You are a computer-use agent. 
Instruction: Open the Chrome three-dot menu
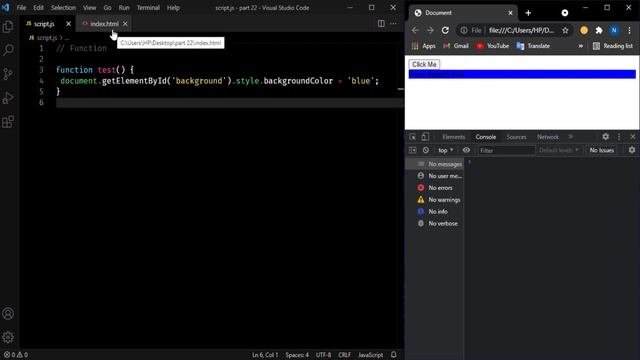(x=629, y=30)
